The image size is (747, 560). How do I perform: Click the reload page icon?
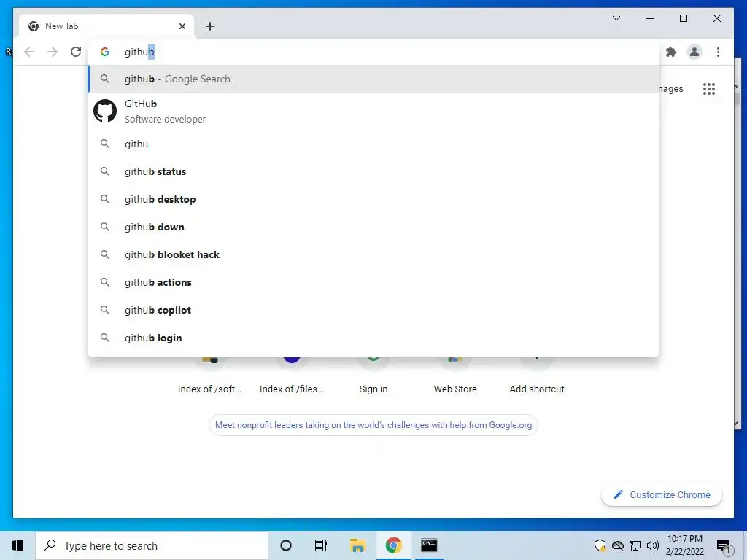pos(76,52)
